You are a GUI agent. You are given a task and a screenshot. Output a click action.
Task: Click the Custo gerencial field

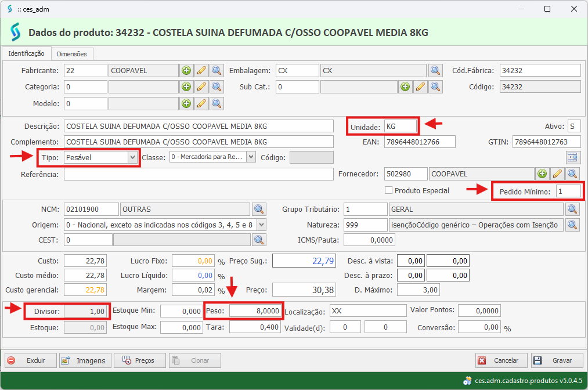coord(85,290)
